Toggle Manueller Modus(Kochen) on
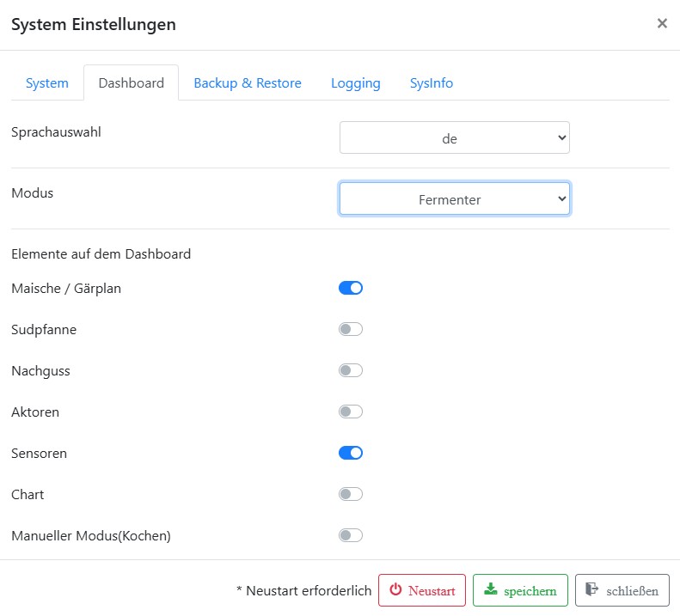Viewport: 680px width, 616px height. 351,535
